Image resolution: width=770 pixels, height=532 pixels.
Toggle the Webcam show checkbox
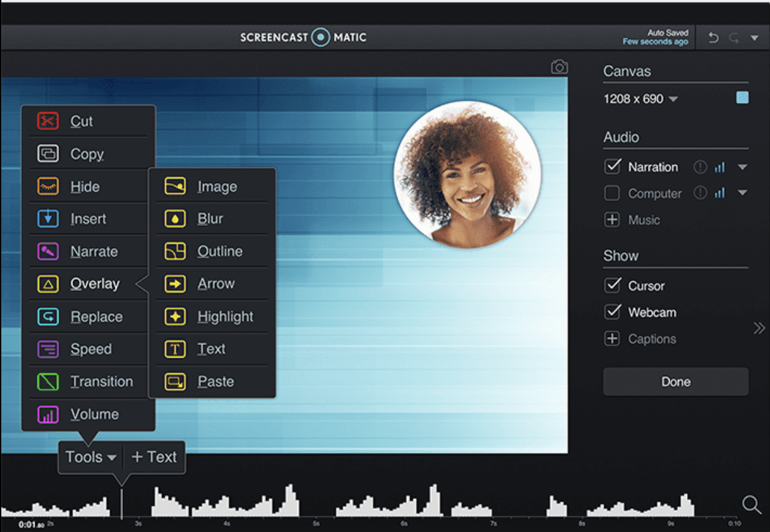coord(613,312)
